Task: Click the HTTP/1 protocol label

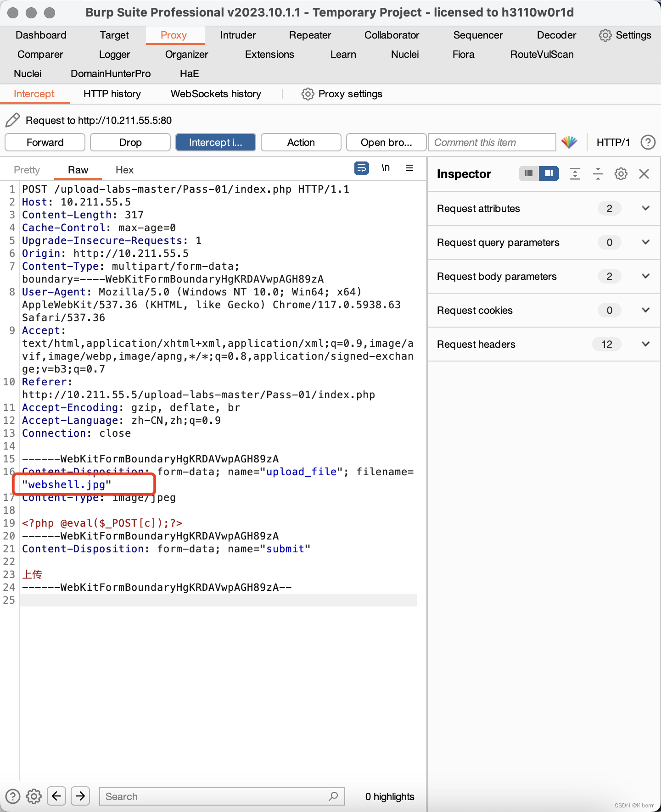Action: point(613,142)
